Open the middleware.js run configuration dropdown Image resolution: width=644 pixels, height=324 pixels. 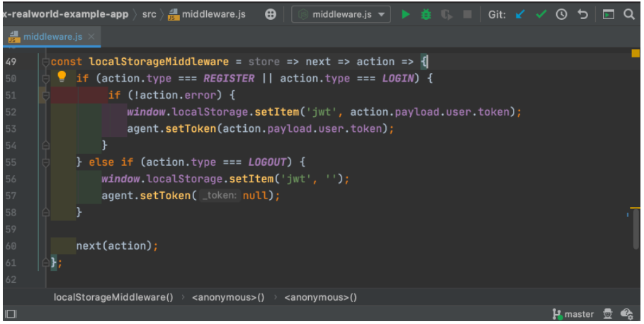[341, 14]
